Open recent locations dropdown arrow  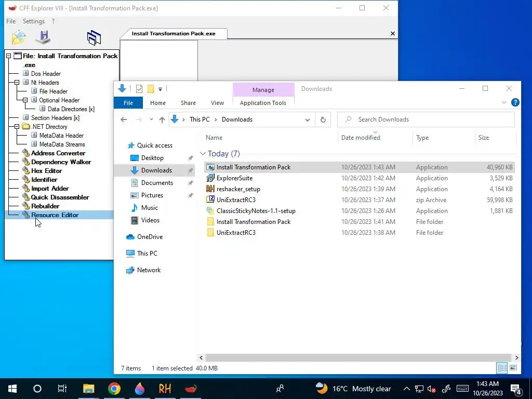coord(151,119)
